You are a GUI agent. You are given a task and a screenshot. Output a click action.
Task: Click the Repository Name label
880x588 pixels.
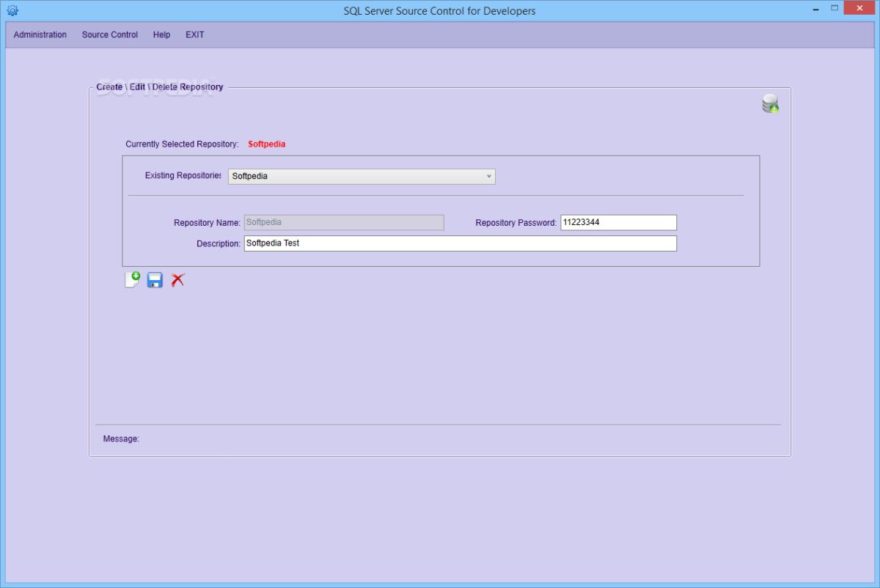click(207, 223)
